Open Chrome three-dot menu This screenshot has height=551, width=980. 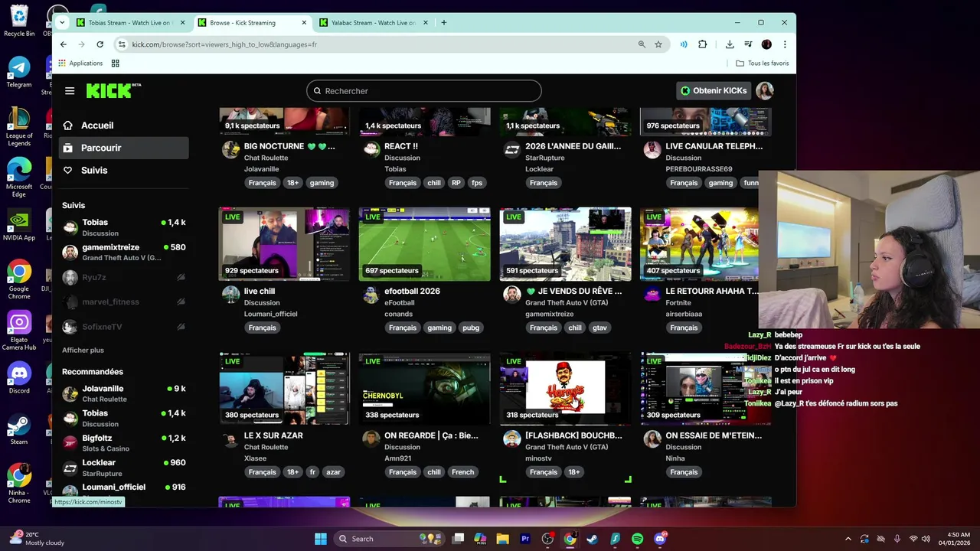click(x=785, y=44)
